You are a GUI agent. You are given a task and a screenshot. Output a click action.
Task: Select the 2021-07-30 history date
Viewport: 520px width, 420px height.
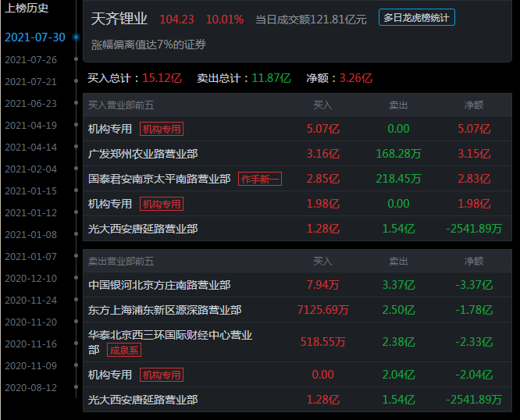point(35,37)
